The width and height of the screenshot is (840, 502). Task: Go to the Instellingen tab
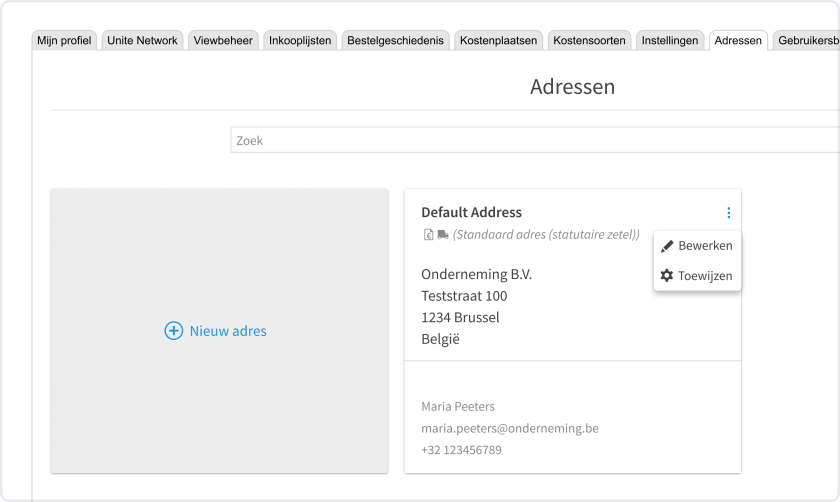(670, 41)
